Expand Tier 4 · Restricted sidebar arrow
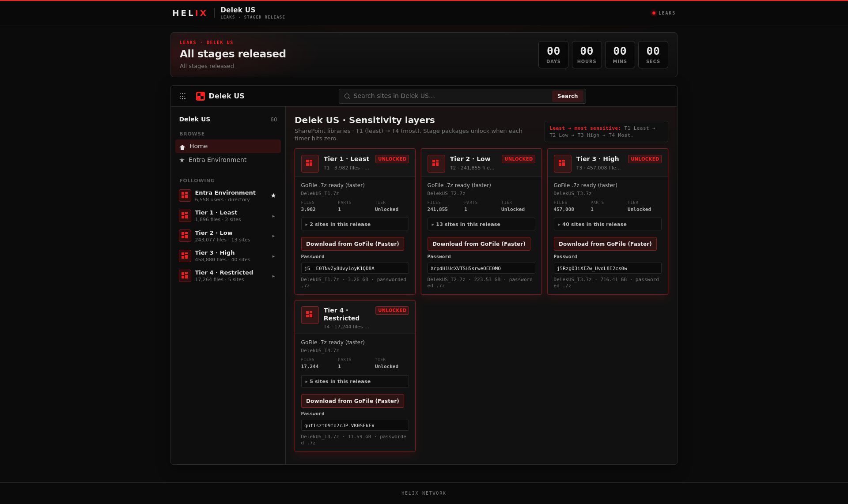 (273, 276)
